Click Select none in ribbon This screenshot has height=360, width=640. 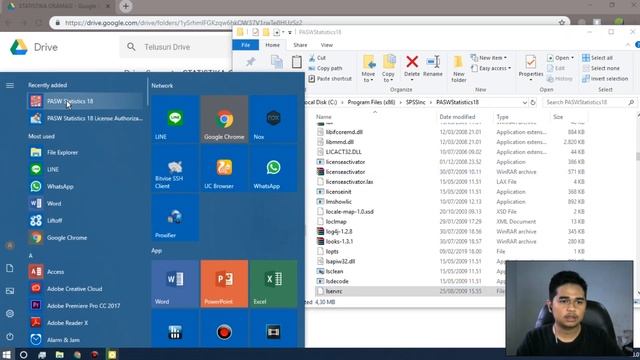pyautogui.click(x=601, y=68)
